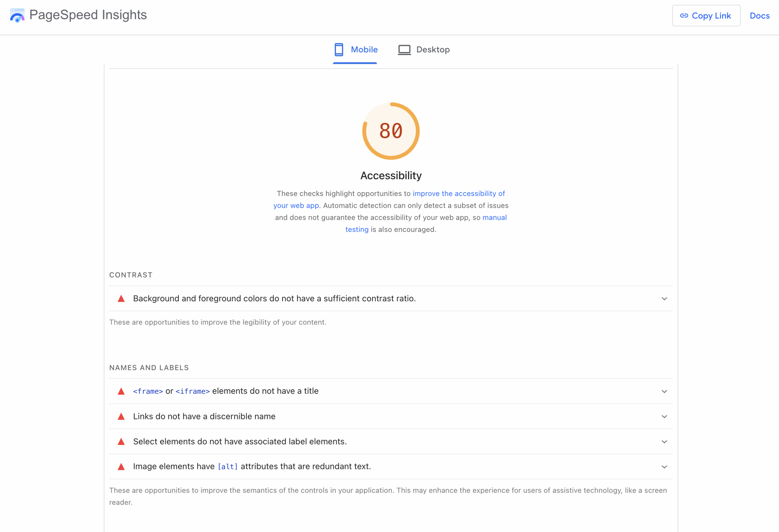Click the desktop laptop icon
The height and width of the screenshot is (532, 779).
point(404,50)
